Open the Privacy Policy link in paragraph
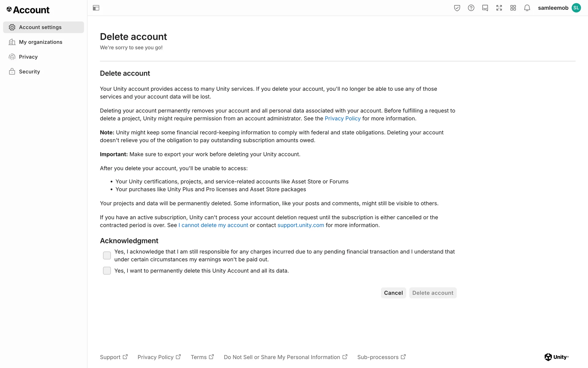 click(x=342, y=119)
